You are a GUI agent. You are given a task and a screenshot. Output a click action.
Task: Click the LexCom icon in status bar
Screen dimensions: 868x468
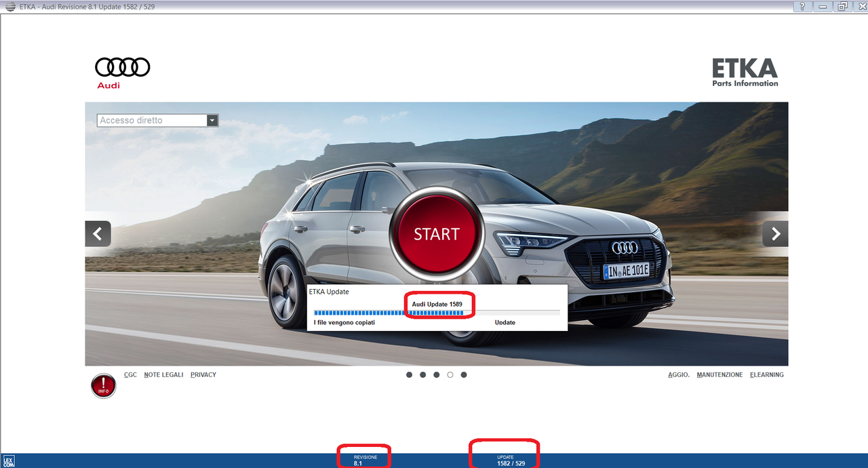[9, 461]
